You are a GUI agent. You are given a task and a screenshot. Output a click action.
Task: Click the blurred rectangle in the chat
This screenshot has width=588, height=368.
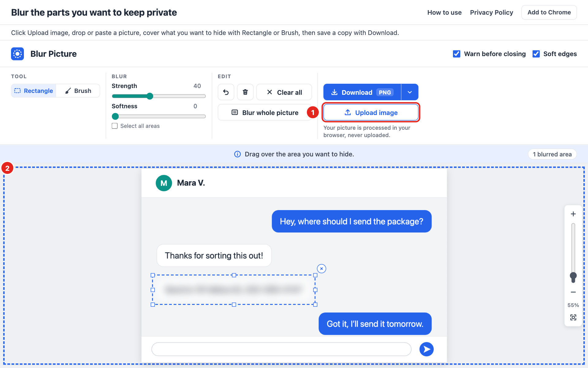click(x=234, y=290)
